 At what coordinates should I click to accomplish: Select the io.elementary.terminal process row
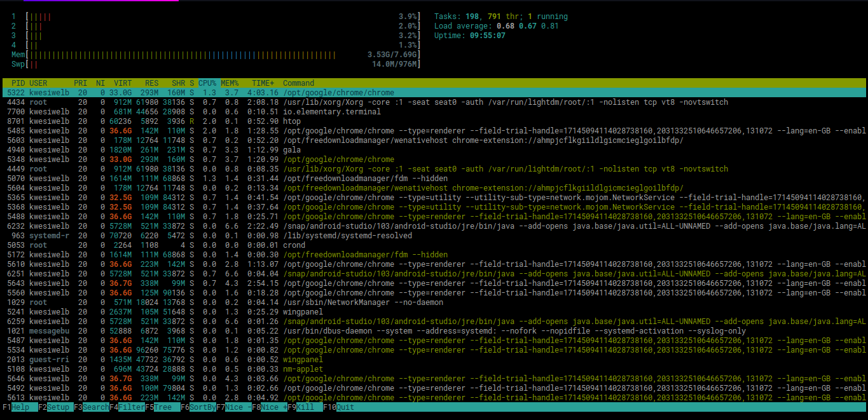click(434, 112)
